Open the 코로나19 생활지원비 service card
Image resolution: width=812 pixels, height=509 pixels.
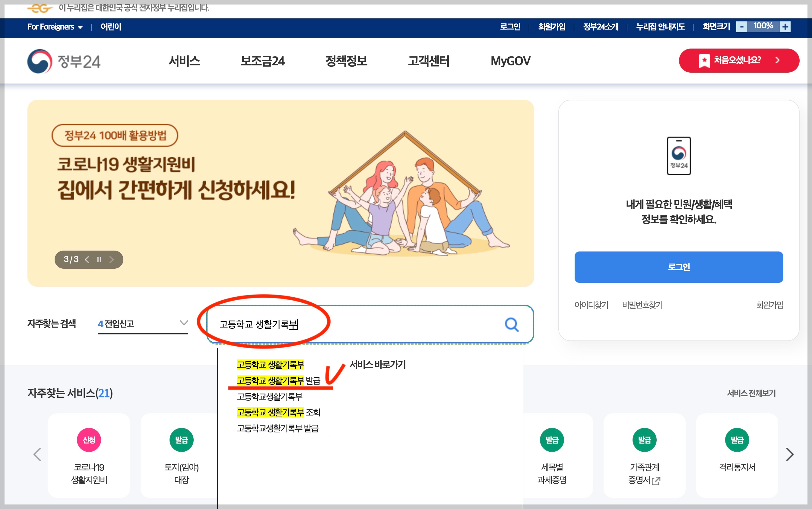click(89, 455)
